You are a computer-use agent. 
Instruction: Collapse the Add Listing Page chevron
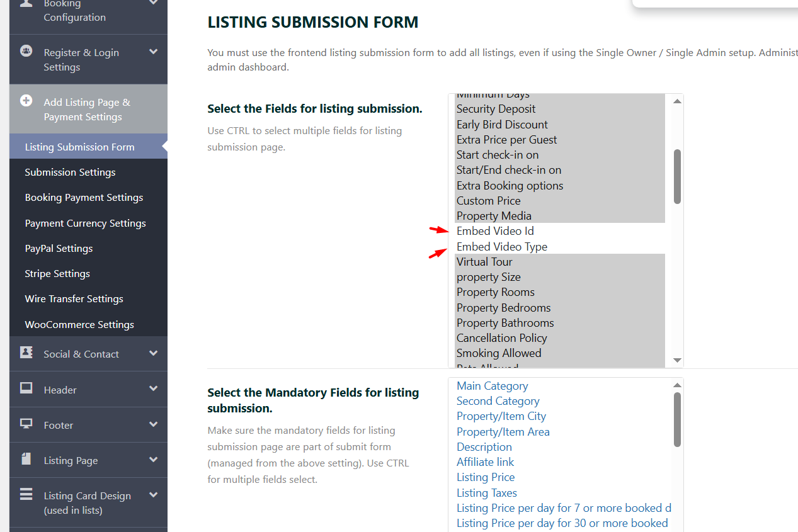(x=153, y=102)
